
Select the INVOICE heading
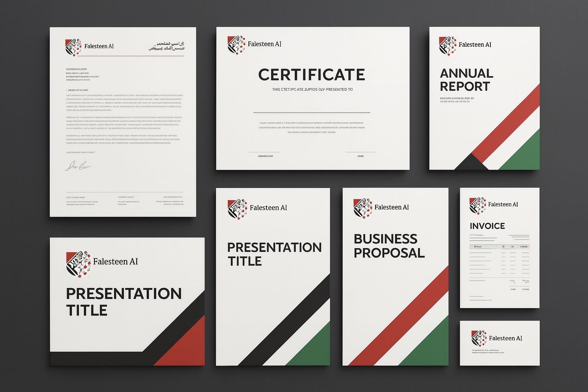tap(487, 226)
